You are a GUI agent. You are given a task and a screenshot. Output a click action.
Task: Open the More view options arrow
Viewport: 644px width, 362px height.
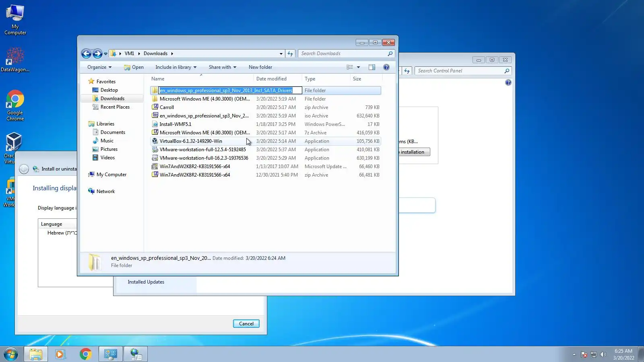[x=358, y=67]
